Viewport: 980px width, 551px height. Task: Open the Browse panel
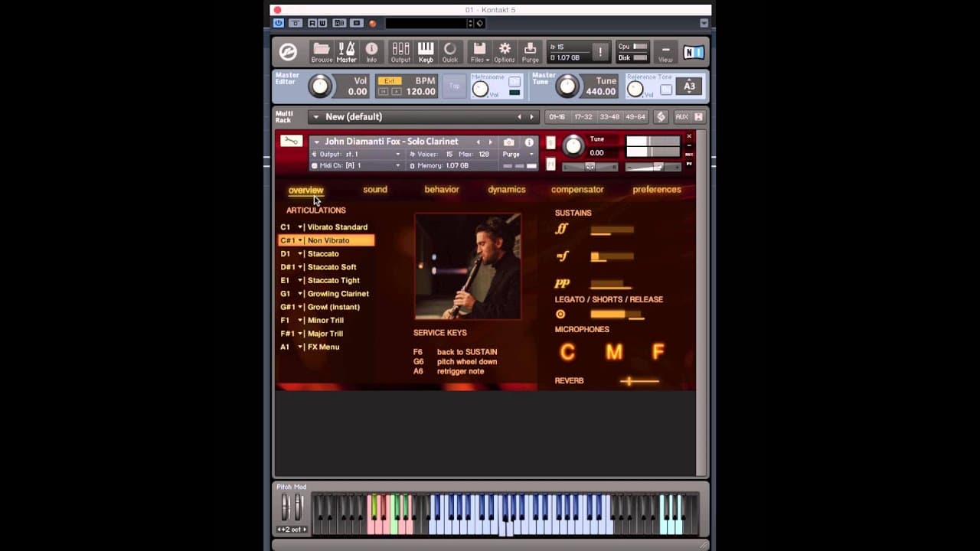[322, 52]
